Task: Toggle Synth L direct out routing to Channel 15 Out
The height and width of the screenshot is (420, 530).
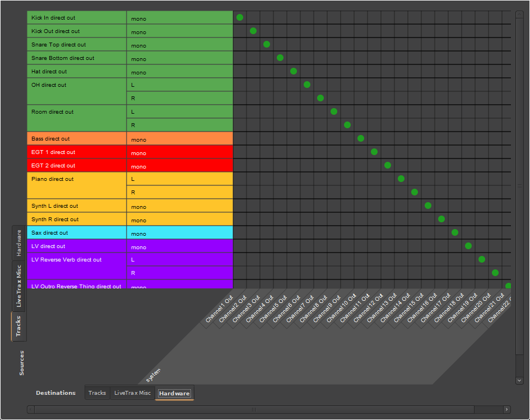Action: (x=428, y=206)
